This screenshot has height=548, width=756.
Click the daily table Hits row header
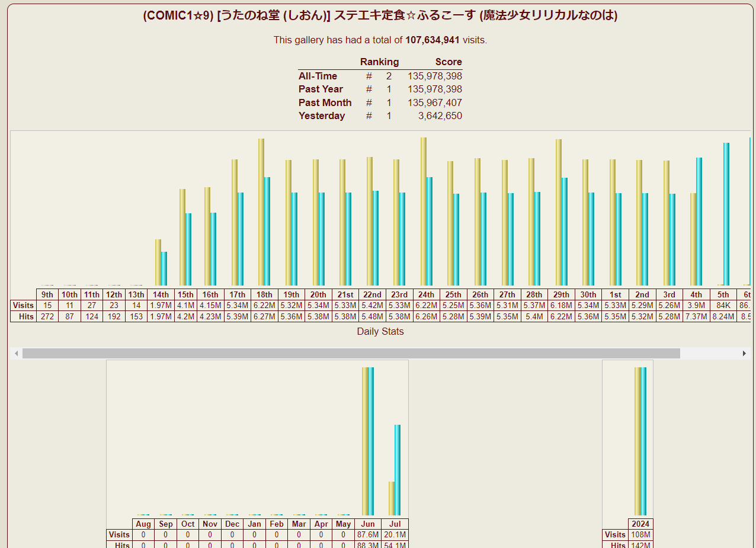coord(23,316)
